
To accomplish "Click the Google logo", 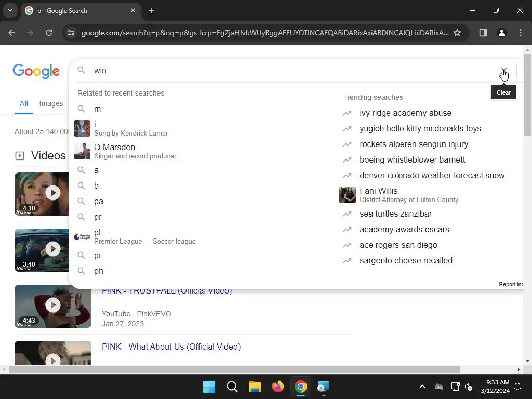I will pyautogui.click(x=36, y=71).
